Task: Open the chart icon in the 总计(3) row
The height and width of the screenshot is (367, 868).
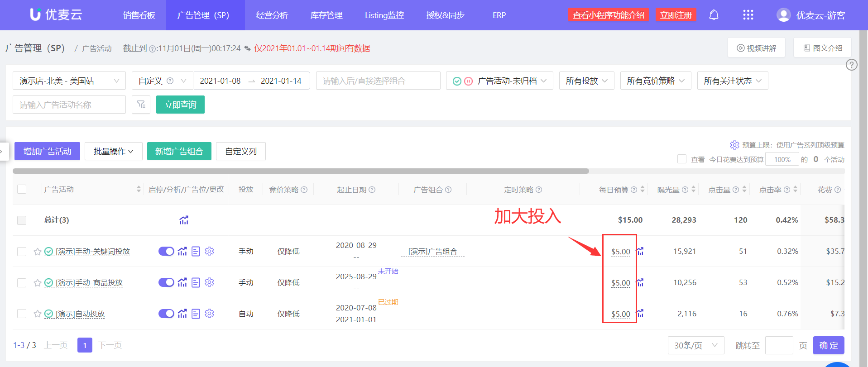Action: [x=183, y=220]
